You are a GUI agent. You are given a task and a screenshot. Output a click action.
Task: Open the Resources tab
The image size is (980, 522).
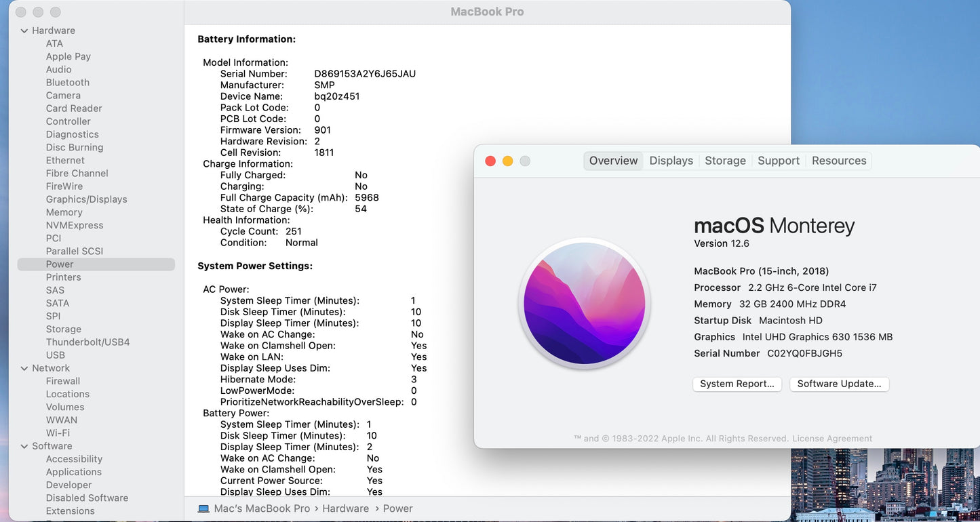839,161
